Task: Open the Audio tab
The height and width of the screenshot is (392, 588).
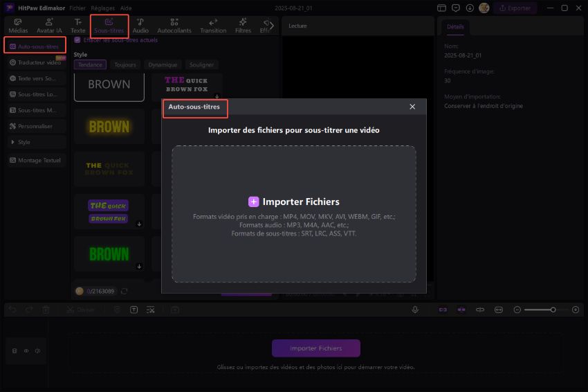Action: [140, 26]
